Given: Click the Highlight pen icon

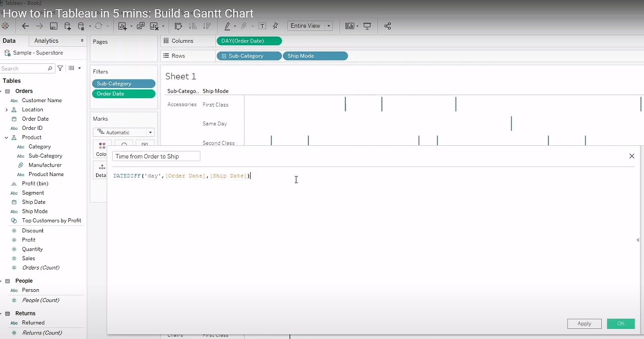Looking at the screenshot, I should (227, 26).
